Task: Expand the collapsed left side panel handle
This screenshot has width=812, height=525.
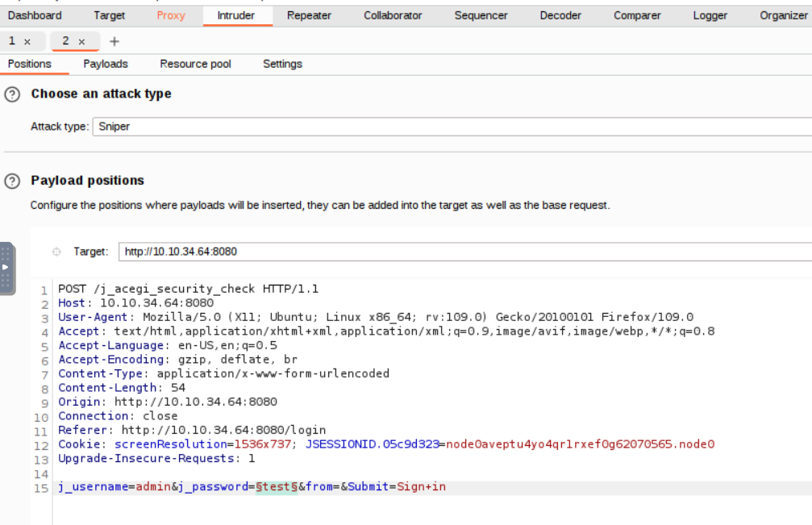Action: click(6, 268)
